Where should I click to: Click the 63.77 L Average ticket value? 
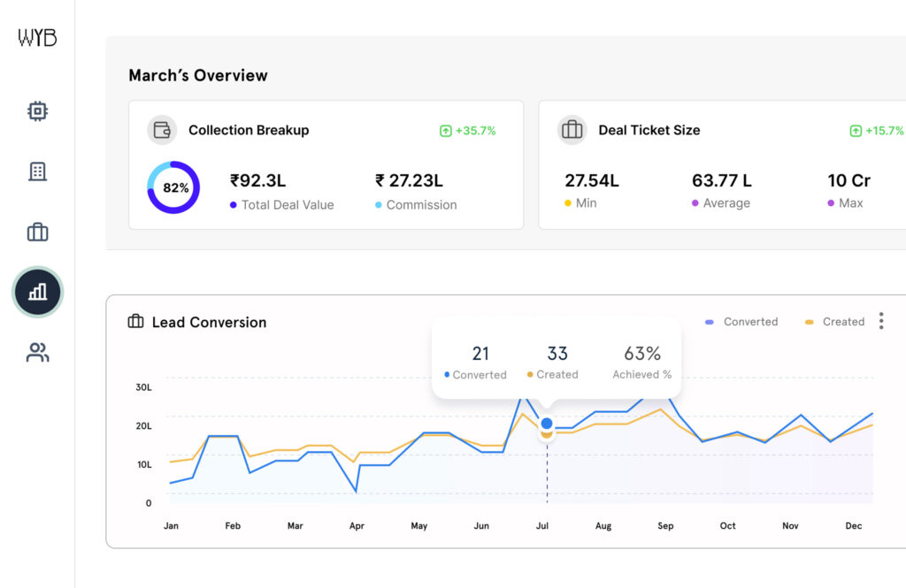coord(721,180)
